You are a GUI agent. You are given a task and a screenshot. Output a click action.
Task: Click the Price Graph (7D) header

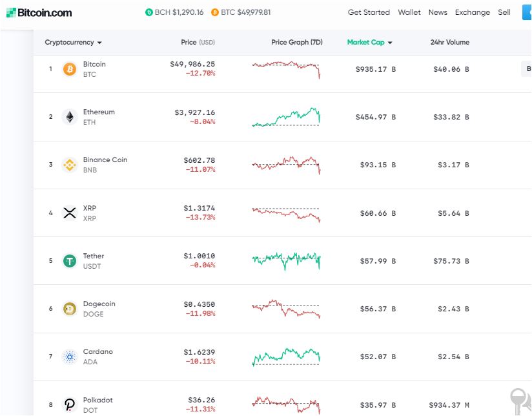(297, 43)
